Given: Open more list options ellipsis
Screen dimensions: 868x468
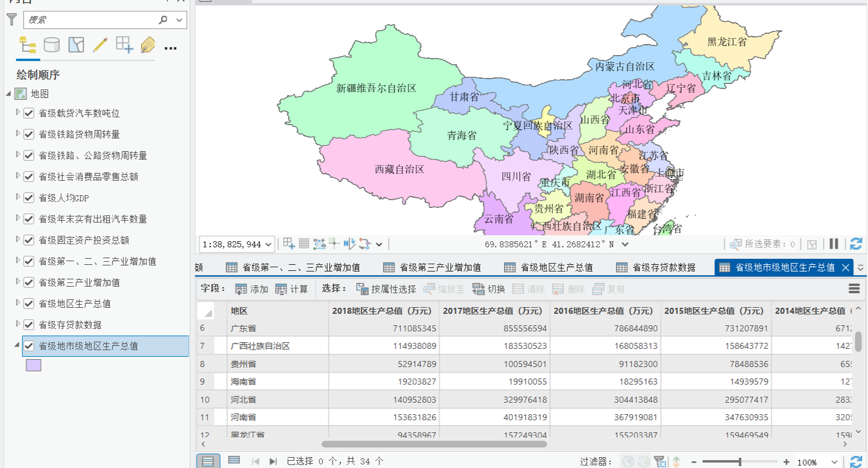Looking at the screenshot, I should click(171, 48).
